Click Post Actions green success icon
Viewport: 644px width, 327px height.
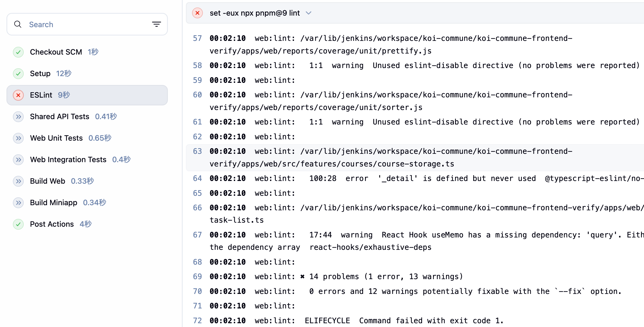[18, 224]
